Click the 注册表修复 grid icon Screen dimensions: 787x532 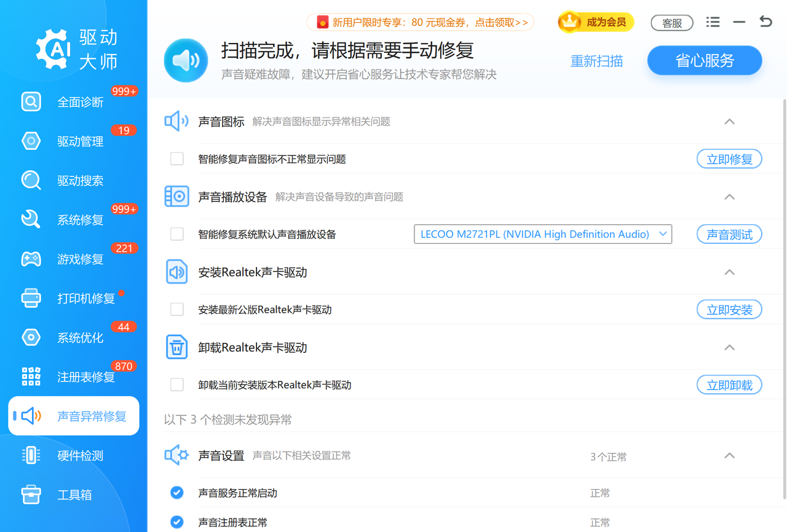coord(31,377)
